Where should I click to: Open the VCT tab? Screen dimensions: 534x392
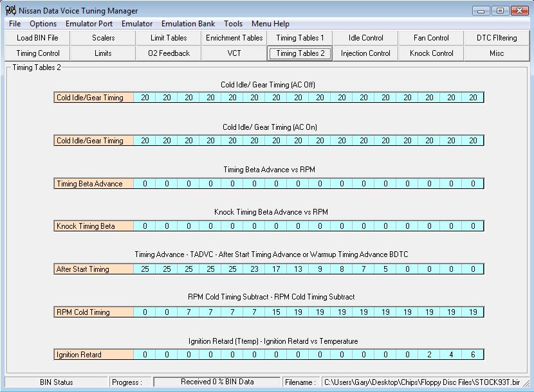(x=234, y=53)
